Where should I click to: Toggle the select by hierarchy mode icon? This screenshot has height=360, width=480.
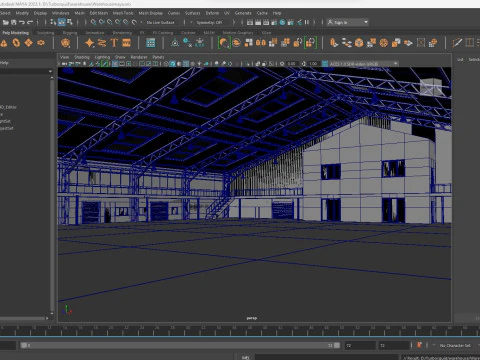53,22
